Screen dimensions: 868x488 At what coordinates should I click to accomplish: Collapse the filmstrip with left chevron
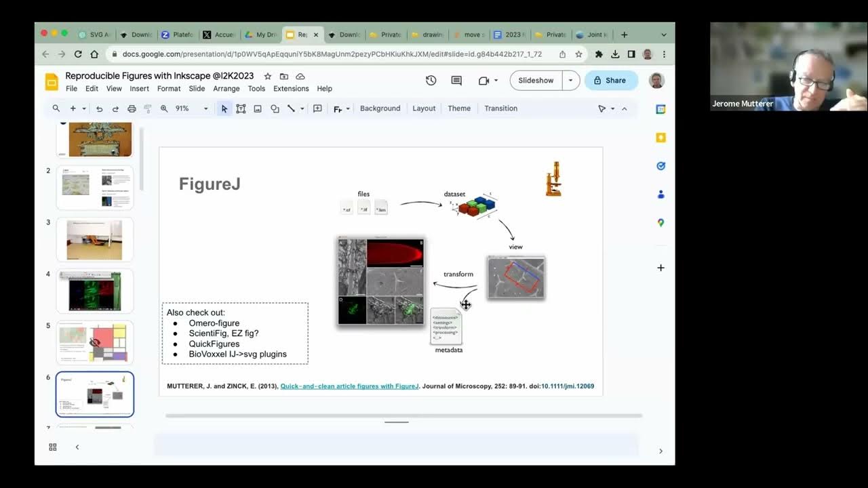pos(77,447)
